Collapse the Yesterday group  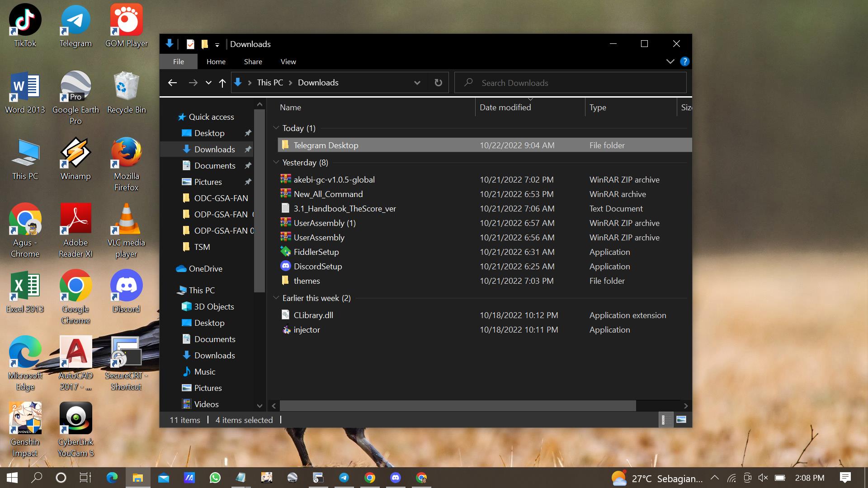[276, 163]
